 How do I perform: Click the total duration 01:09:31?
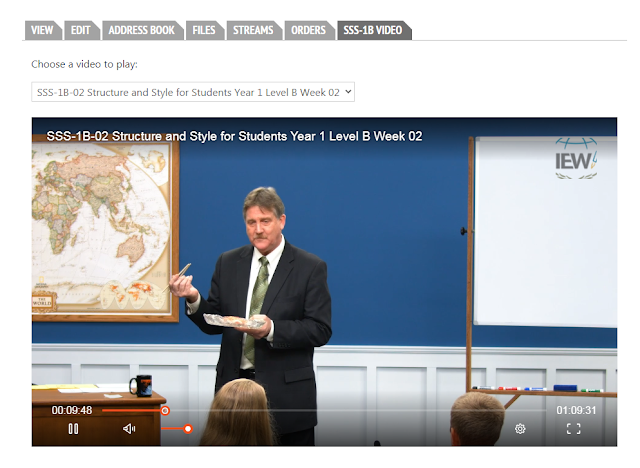pos(576,410)
